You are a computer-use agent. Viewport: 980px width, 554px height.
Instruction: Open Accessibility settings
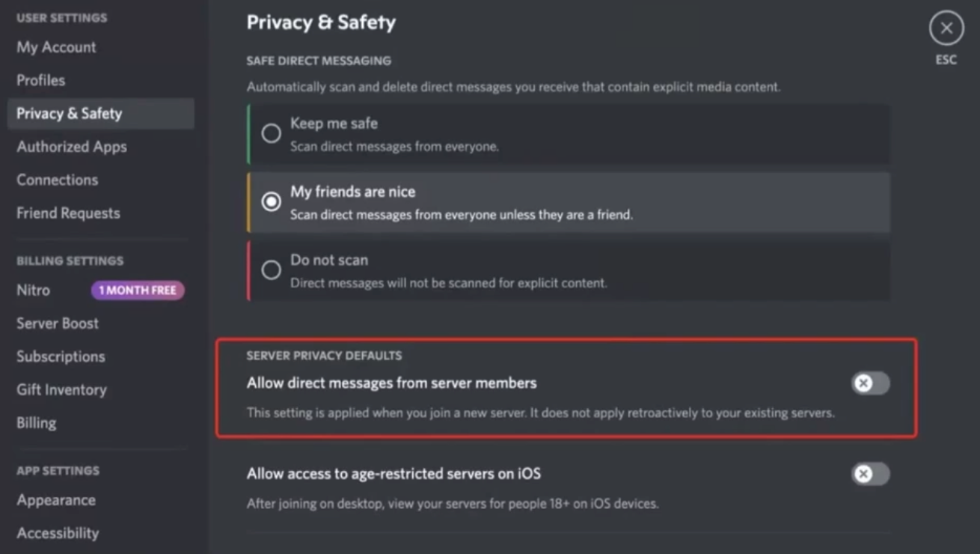click(58, 533)
